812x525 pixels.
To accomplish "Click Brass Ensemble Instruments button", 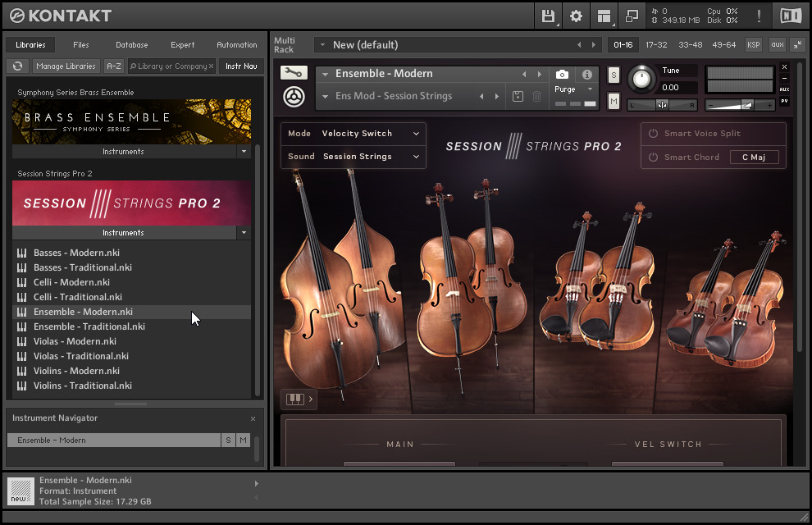I will pos(125,152).
